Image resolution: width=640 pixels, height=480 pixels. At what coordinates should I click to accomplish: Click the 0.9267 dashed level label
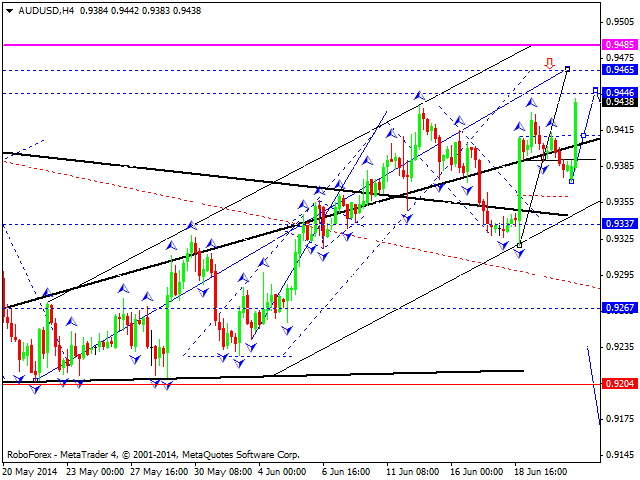[620, 308]
